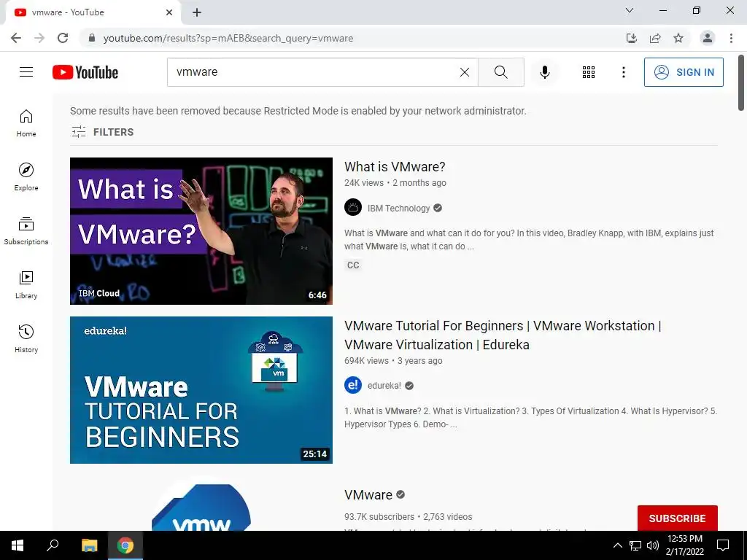
Task: Open the VMware channel name link
Action: pos(368,495)
